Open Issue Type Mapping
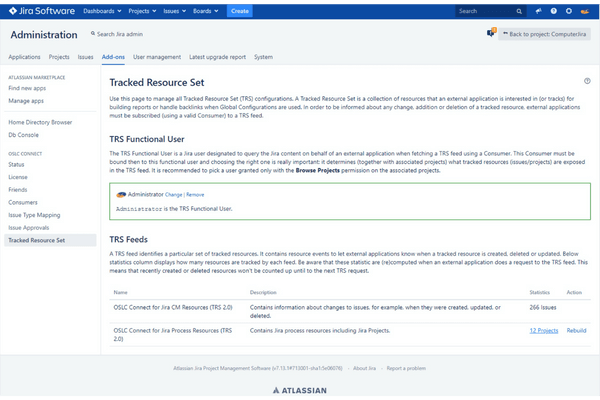The width and height of the screenshot is (600, 400). (34, 215)
